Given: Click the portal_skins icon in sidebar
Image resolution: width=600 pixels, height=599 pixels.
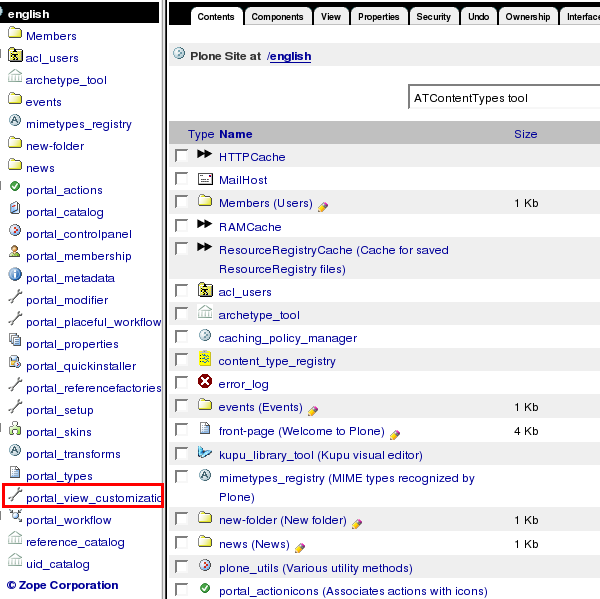Looking at the screenshot, I should [x=15, y=428].
